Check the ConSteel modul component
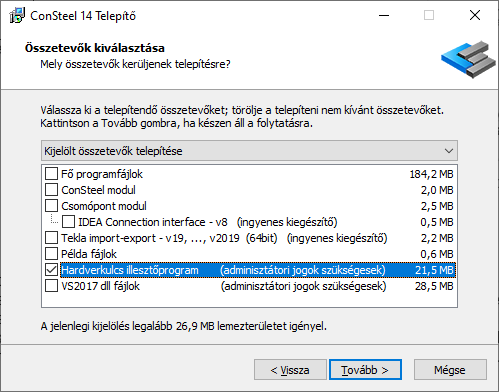The height and width of the screenshot is (392, 499). click(51, 190)
